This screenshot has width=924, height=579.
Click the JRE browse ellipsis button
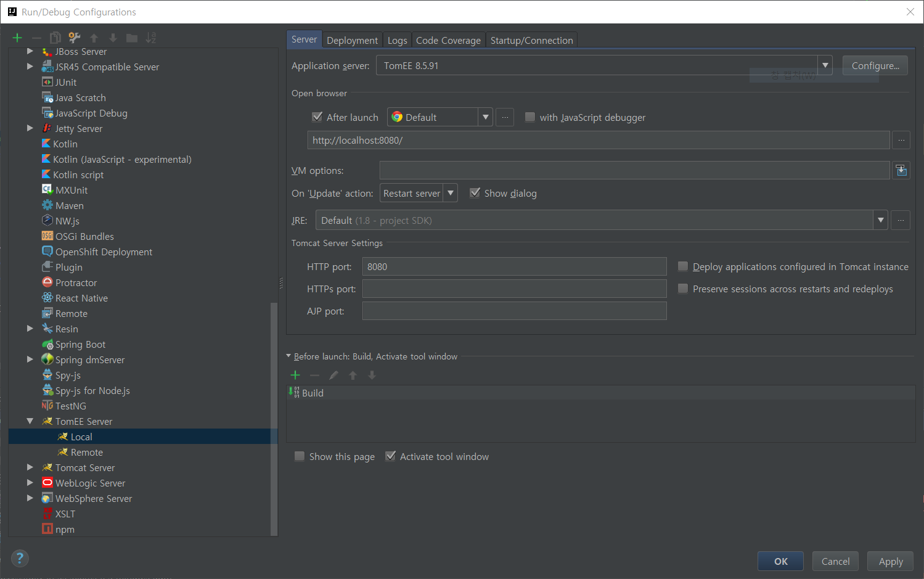(x=901, y=220)
